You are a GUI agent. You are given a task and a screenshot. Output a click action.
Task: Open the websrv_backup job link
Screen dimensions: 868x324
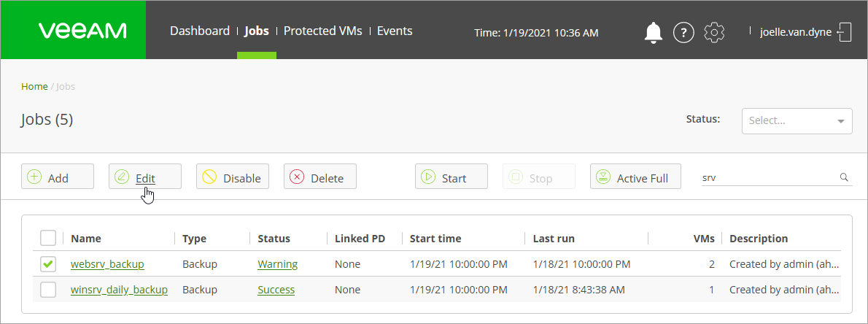click(x=107, y=264)
